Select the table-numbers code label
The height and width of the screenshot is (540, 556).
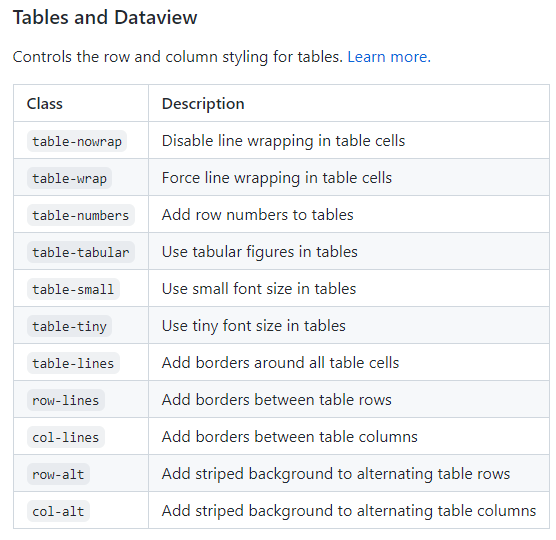81,215
